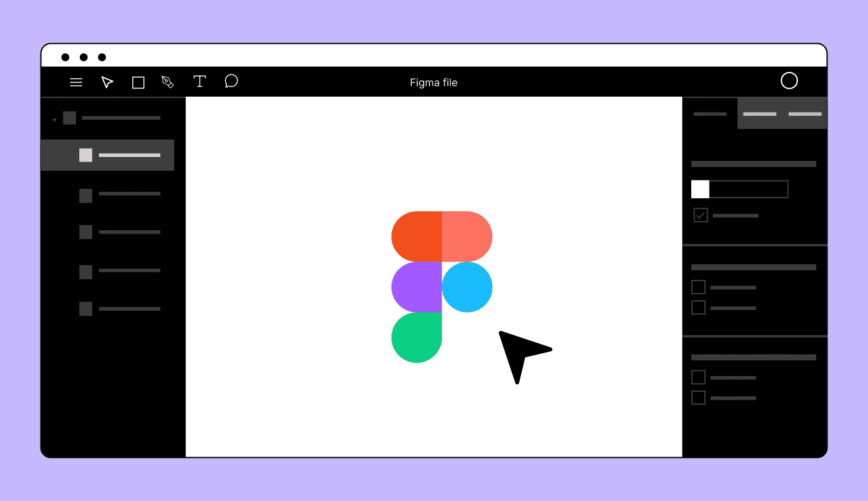Screen dimensions: 868x501
Task: Click the "Figma file" title
Action: [433, 82]
